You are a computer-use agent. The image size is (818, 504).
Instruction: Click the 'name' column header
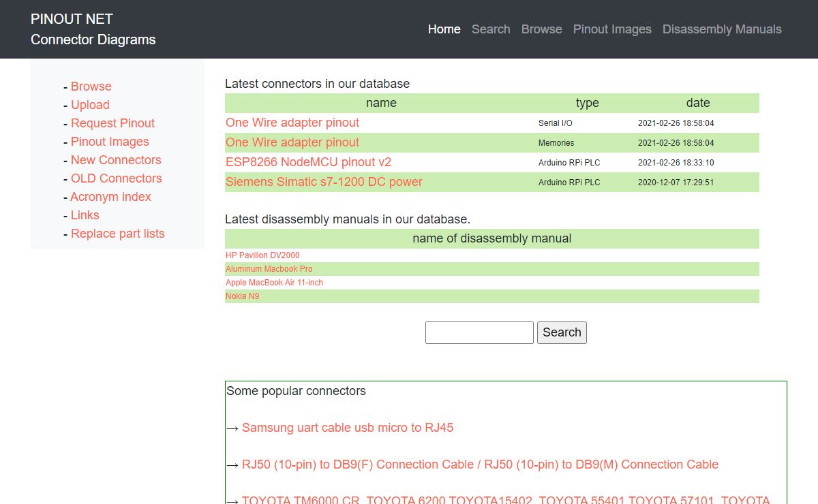tap(381, 103)
